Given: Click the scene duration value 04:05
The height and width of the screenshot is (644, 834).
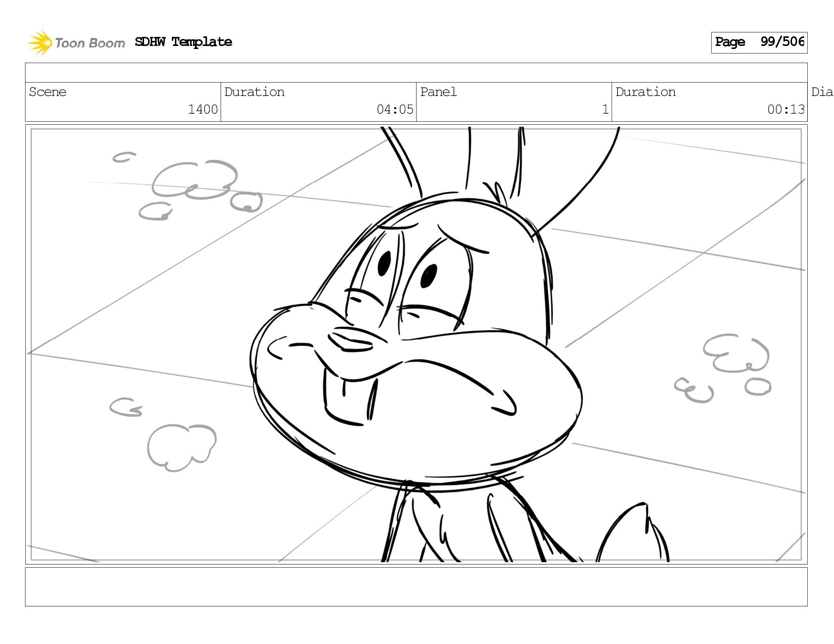Looking at the screenshot, I should (x=395, y=110).
